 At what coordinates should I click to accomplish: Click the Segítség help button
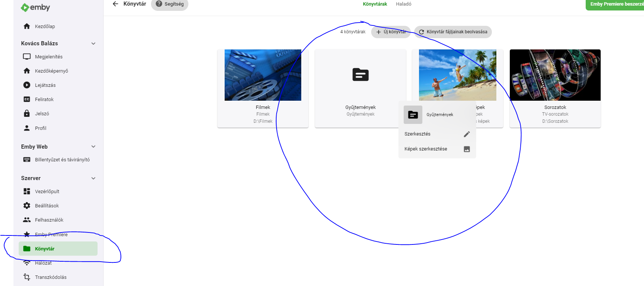point(170,4)
